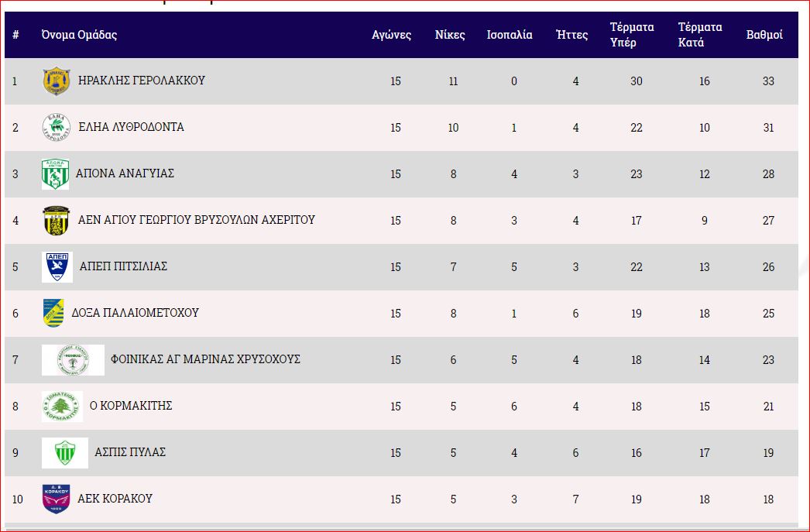Open the ΑΠΕΠ ΠΙΤΣΙΛΙΑΣ team name link

123,266
